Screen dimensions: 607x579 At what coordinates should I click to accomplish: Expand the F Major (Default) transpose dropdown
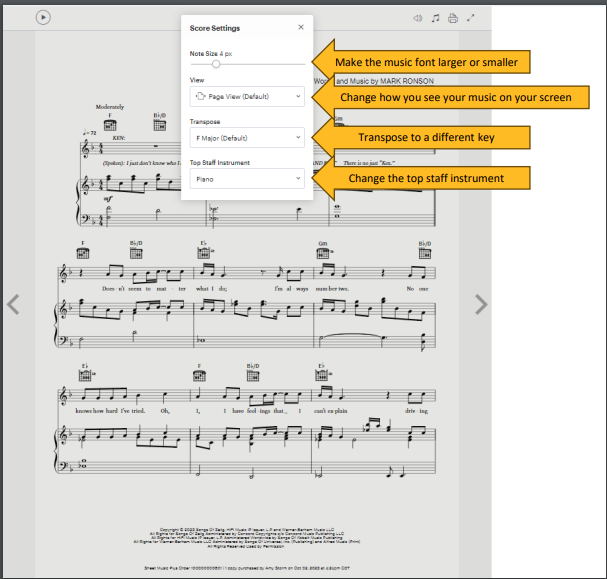click(x=247, y=137)
